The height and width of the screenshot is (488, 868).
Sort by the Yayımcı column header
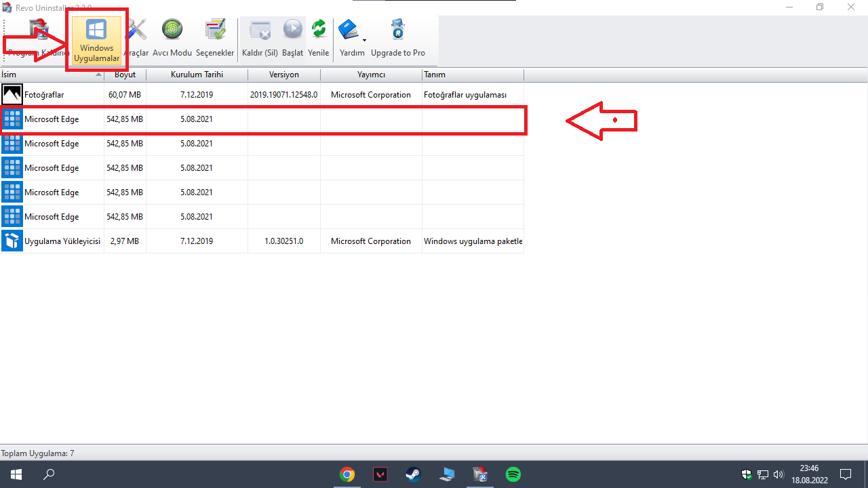[x=371, y=75]
